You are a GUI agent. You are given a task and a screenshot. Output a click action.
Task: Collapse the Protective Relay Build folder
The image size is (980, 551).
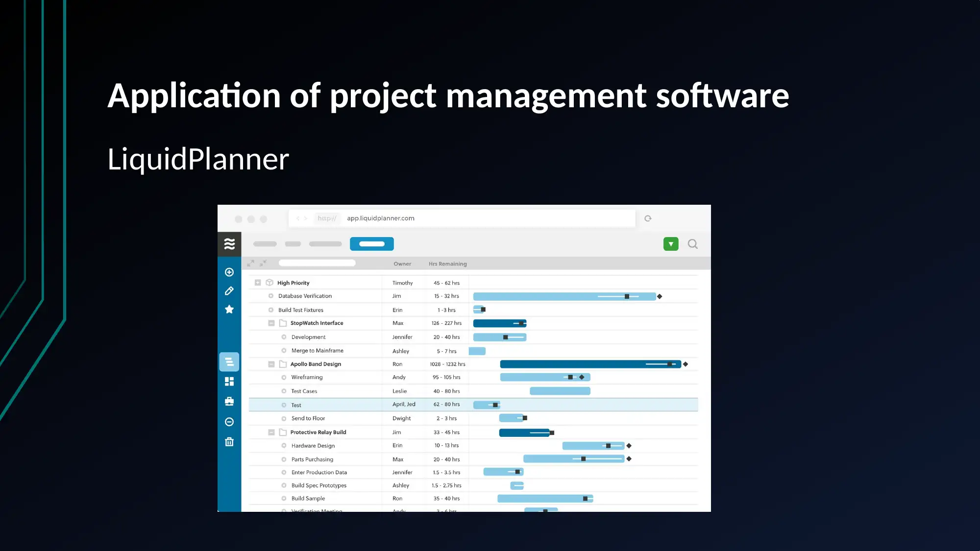pos(271,432)
